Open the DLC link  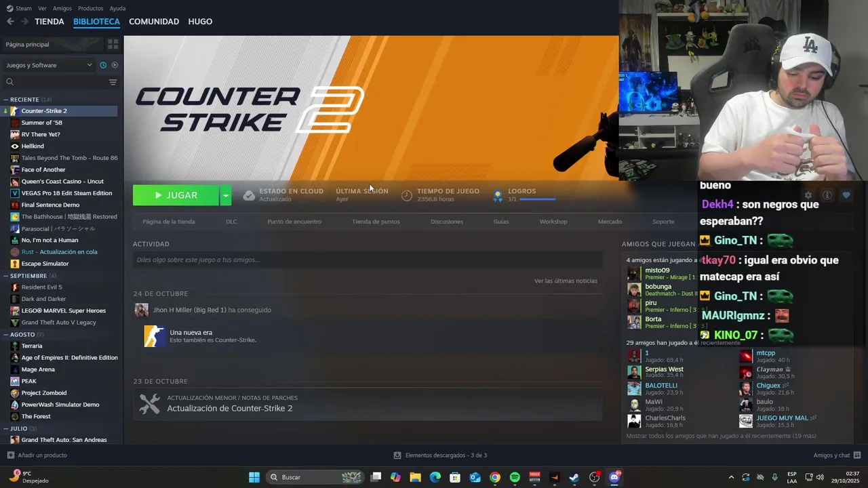[231, 222]
